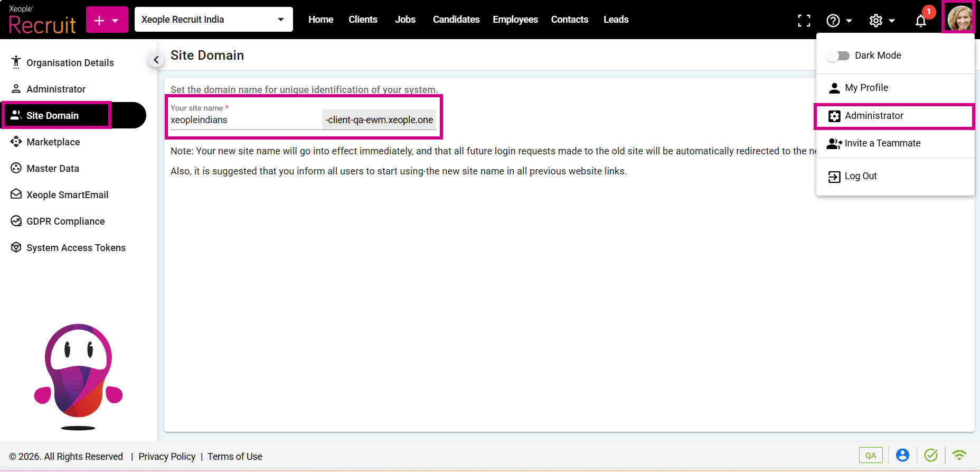Click the site name input field
980x472 pixels.
point(244,120)
